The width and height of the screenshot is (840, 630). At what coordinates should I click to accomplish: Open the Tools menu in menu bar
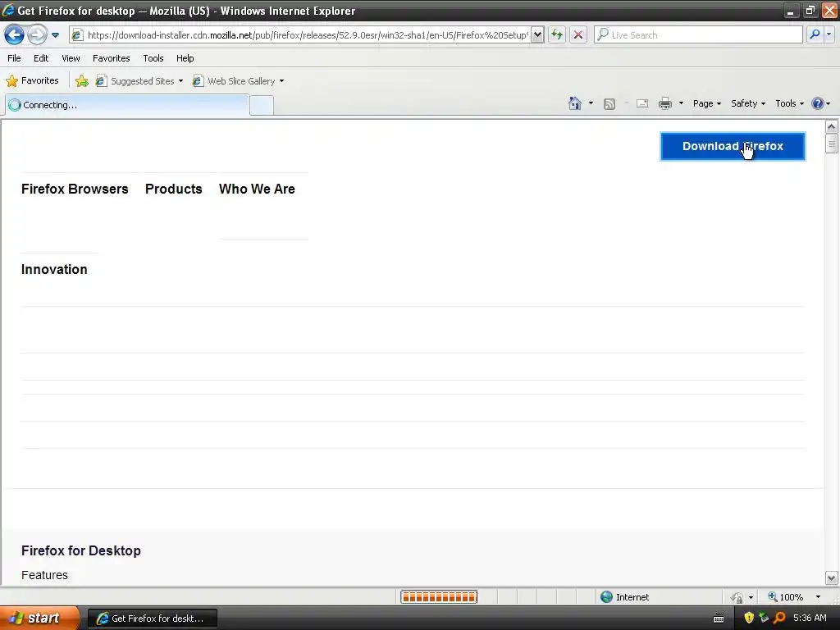(x=153, y=58)
